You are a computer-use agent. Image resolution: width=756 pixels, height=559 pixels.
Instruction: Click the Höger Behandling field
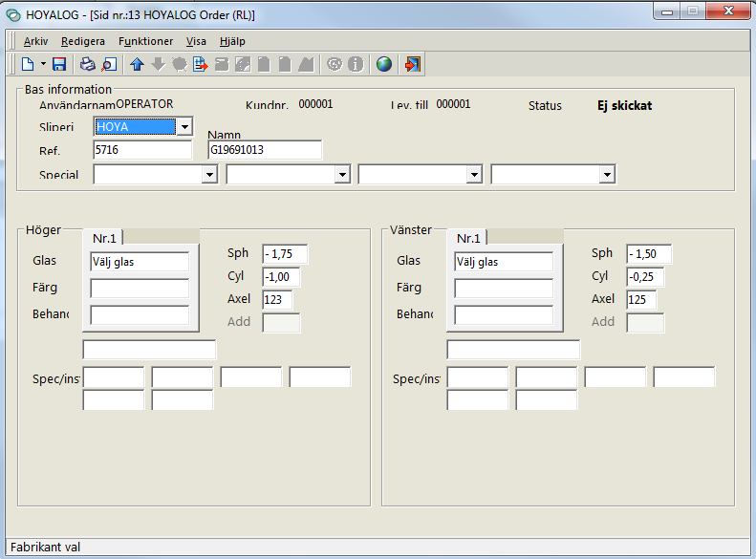[x=140, y=315]
